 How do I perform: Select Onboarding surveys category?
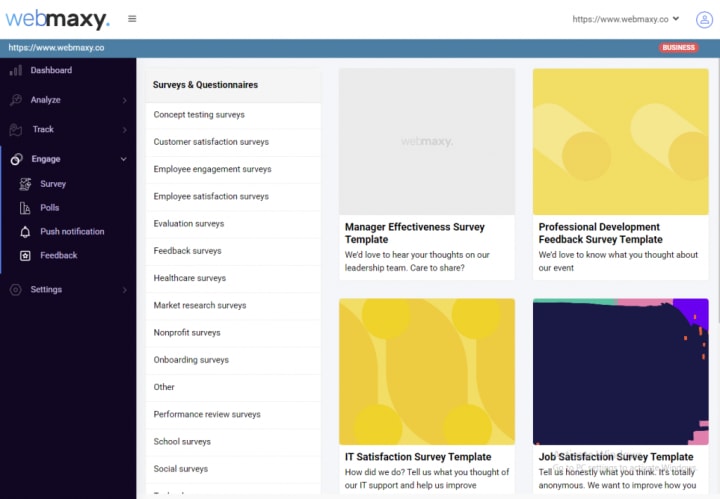click(x=233, y=360)
